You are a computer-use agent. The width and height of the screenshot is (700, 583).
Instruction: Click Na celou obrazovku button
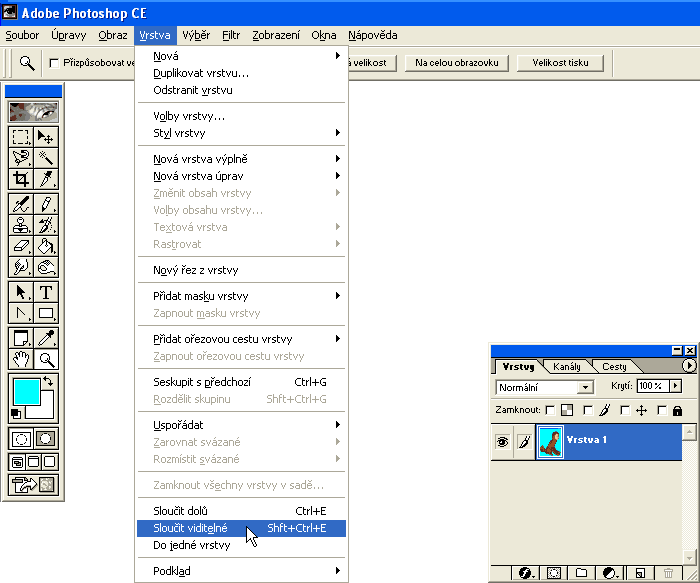point(457,63)
